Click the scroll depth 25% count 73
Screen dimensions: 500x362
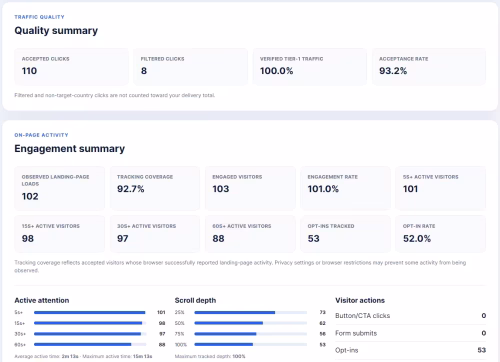click(322, 312)
